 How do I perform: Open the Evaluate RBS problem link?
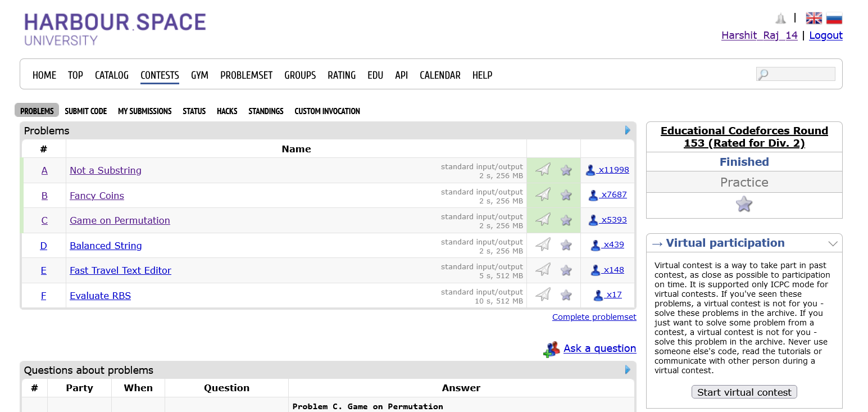pos(100,296)
